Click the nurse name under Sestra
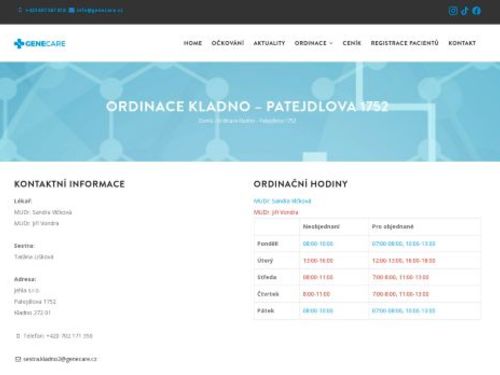The height and width of the screenshot is (375, 500). coord(34,257)
